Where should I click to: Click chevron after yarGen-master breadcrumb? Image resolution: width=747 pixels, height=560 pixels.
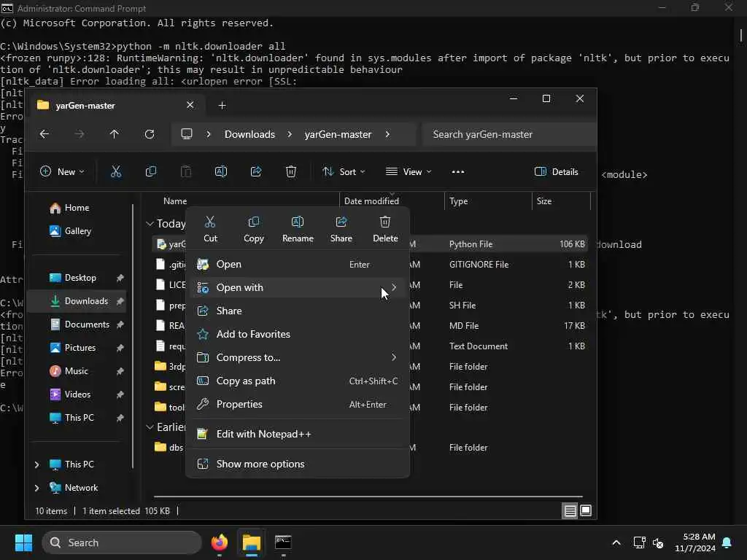pos(387,134)
